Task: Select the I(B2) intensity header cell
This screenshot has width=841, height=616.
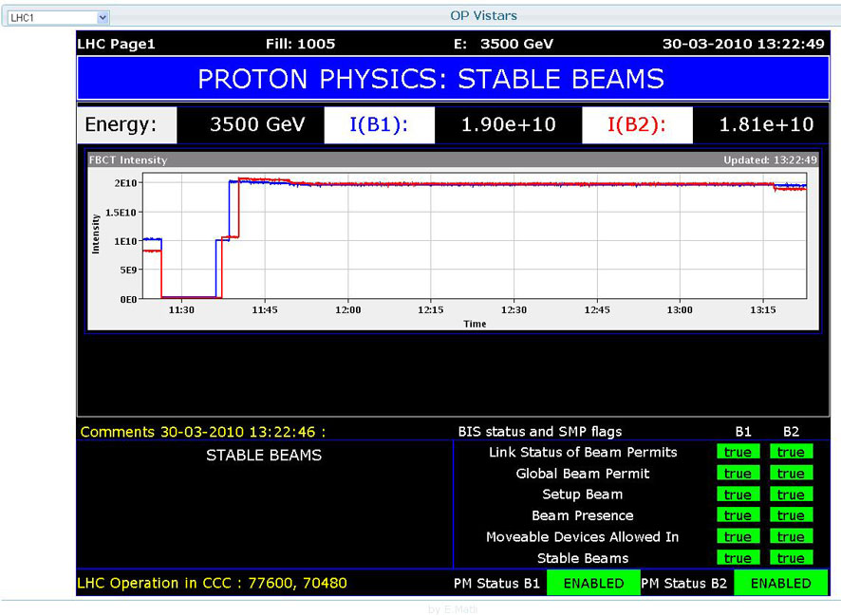Action: pos(637,124)
